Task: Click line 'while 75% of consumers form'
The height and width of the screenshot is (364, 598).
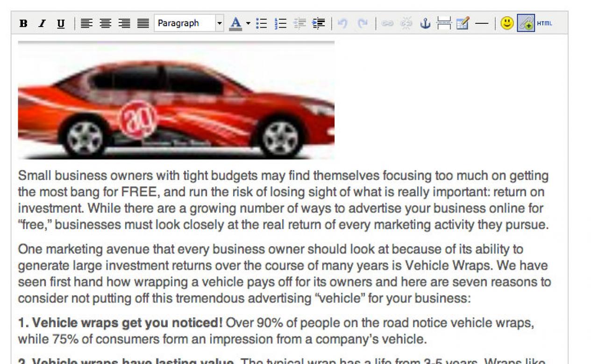Action: (x=222, y=339)
